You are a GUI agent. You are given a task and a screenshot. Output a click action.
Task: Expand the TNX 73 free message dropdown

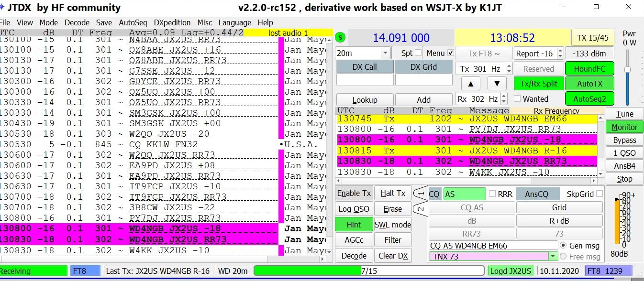point(553,257)
